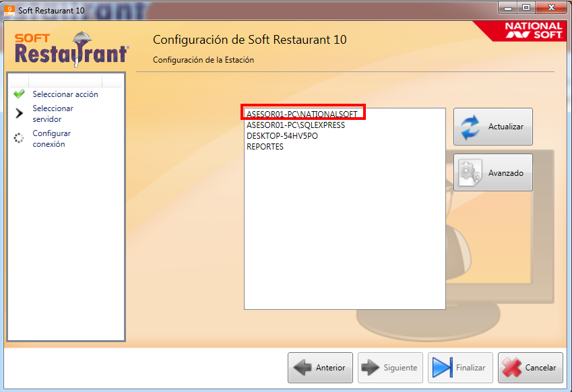
Task: Click the Finalizar button label
Action: tap(470, 368)
